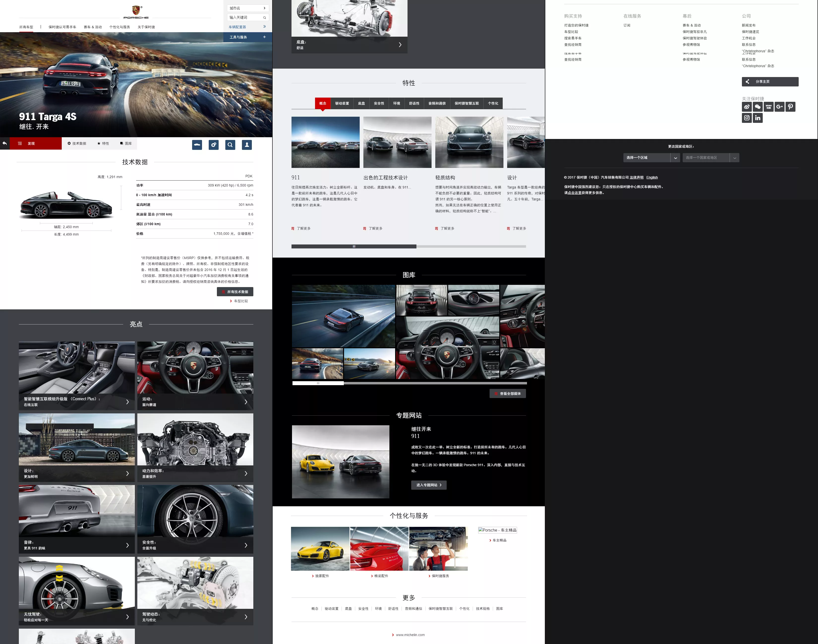
Task: Open the 选择一个区域 dropdown
Action: tap(652, 158)
